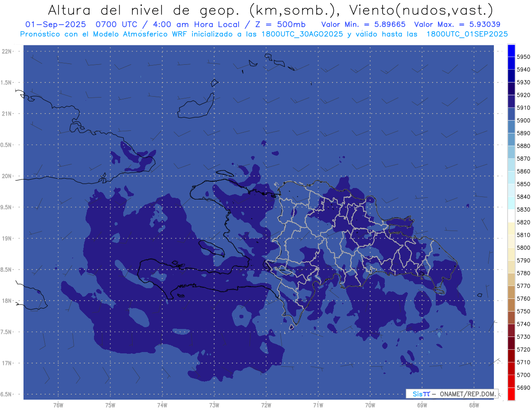This screenshot has width=532, height=411.
Task: Click the 5930 legend value
Action: (524, 82)
